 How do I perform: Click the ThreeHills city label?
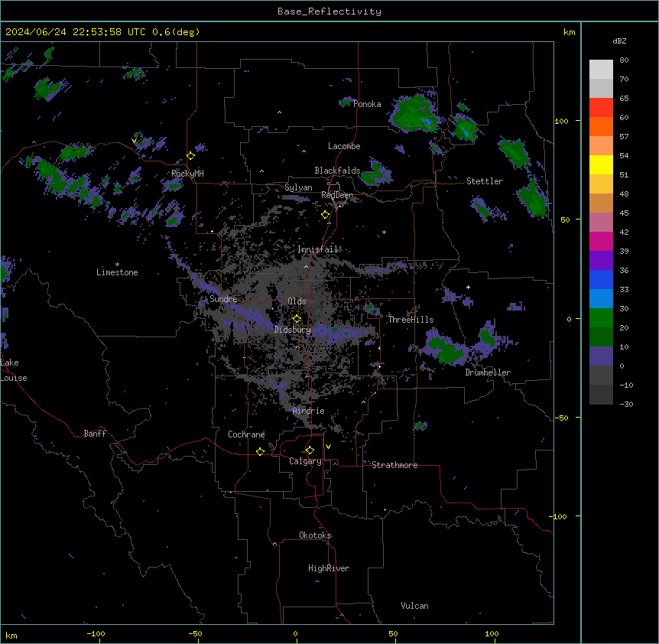pyautogui.click(x=411, y=320)
